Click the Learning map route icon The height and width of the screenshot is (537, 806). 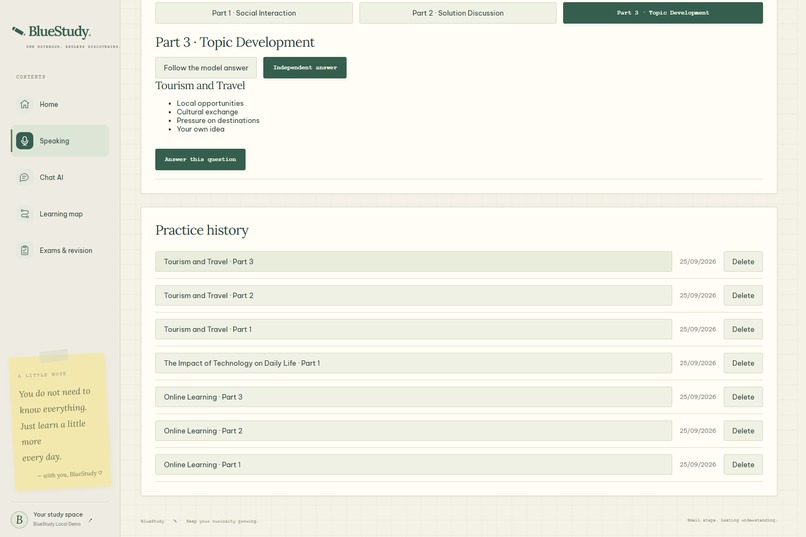pos(24,214)
